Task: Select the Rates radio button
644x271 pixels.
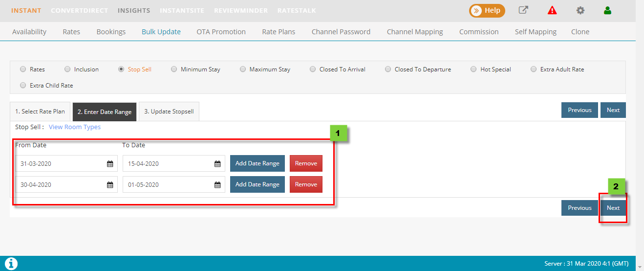Action: tap(23, 69)
